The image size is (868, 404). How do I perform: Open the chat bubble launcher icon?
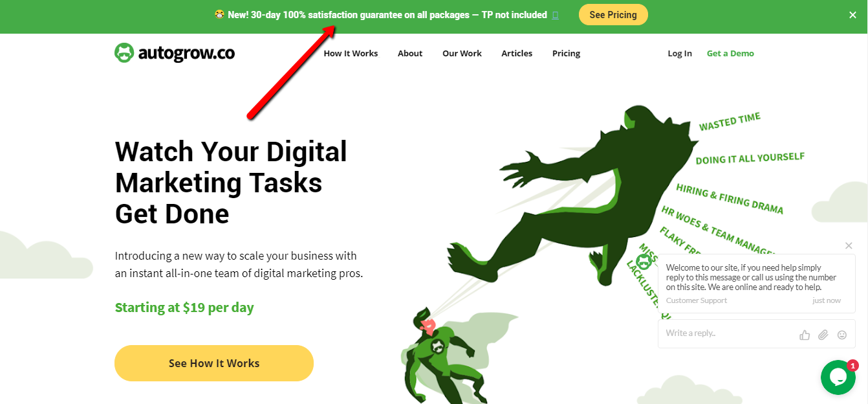click(x=838, y=377)
